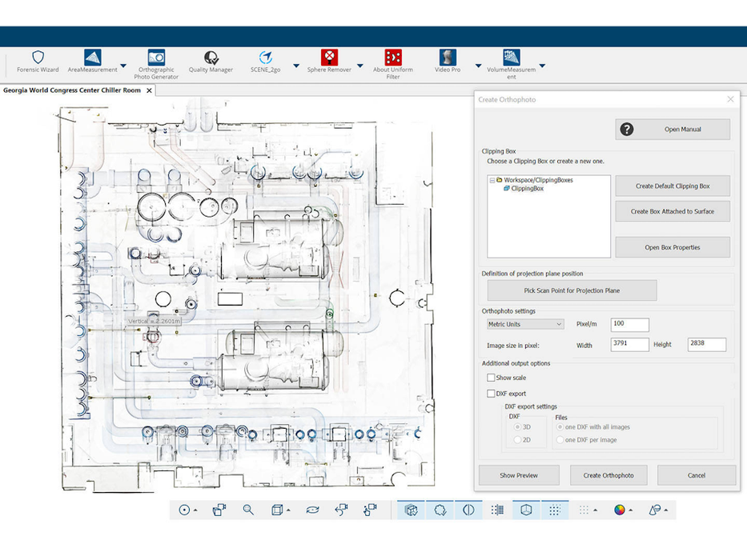Open the Metric Units dropdown
747x560 pixels.
pos(525,324)
